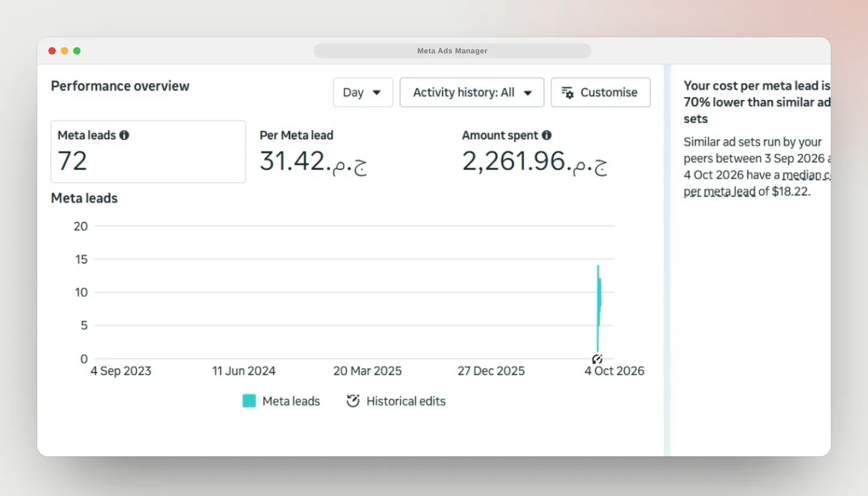
Task: Click the 11 Jun 2024 axis label
Action: point(244,371)
